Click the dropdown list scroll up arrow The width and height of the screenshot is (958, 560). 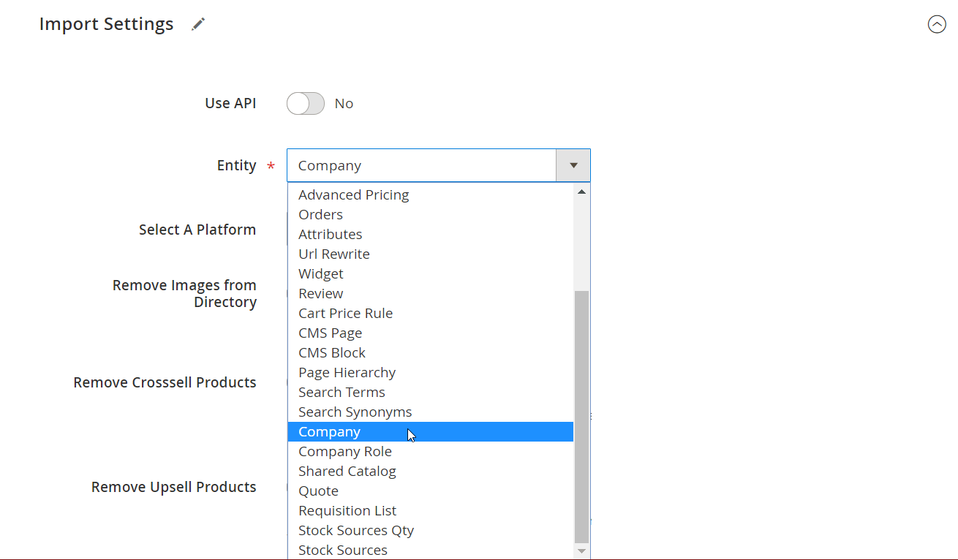582,192
